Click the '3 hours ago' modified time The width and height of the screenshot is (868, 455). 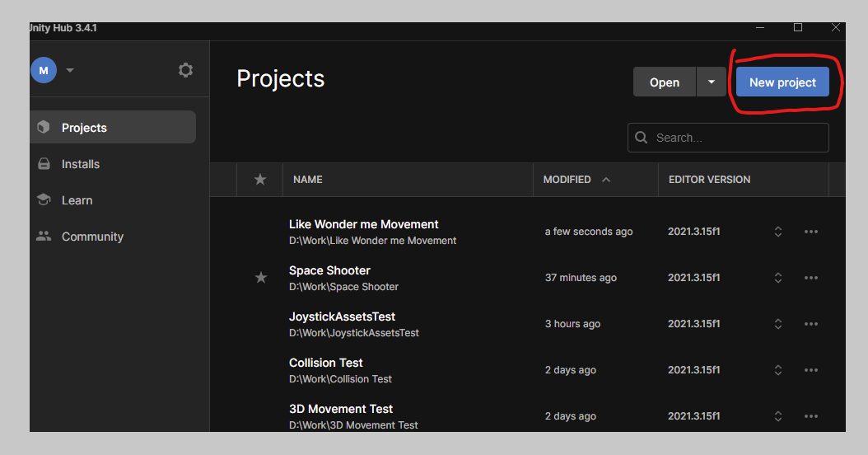(572, 324)
